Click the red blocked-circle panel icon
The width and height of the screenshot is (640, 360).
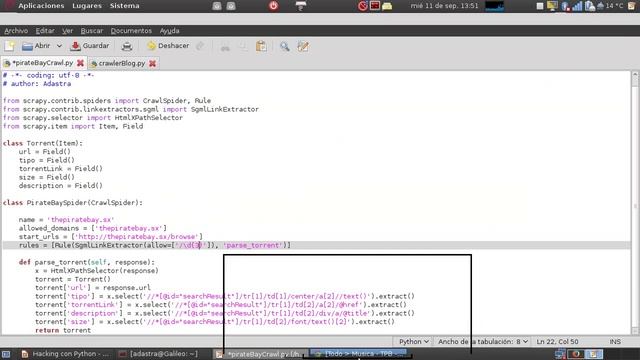[x=362, y=6]
